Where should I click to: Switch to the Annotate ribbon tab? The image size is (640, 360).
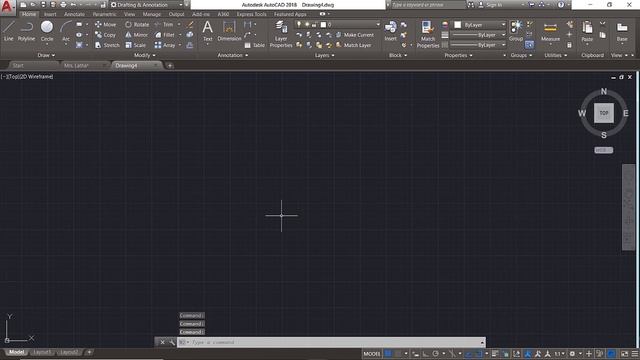click(x=74, y=14)
